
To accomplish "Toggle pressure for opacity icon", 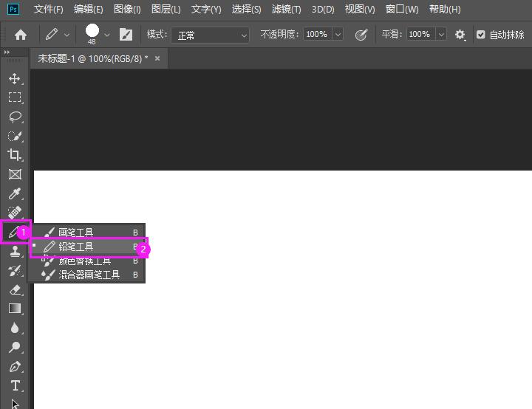I will (x=361, y=35).
